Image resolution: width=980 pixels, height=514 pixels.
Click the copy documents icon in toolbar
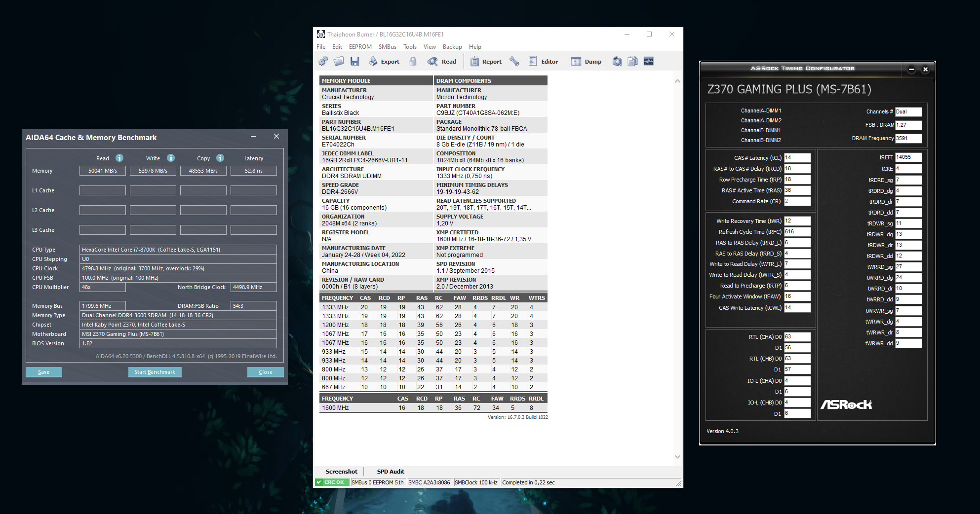[632, 61]
